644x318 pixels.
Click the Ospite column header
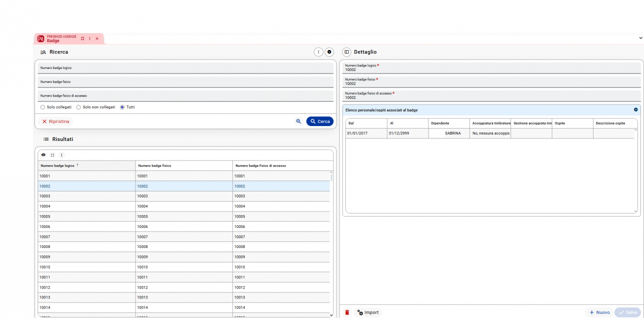click(x=572, y=123)
